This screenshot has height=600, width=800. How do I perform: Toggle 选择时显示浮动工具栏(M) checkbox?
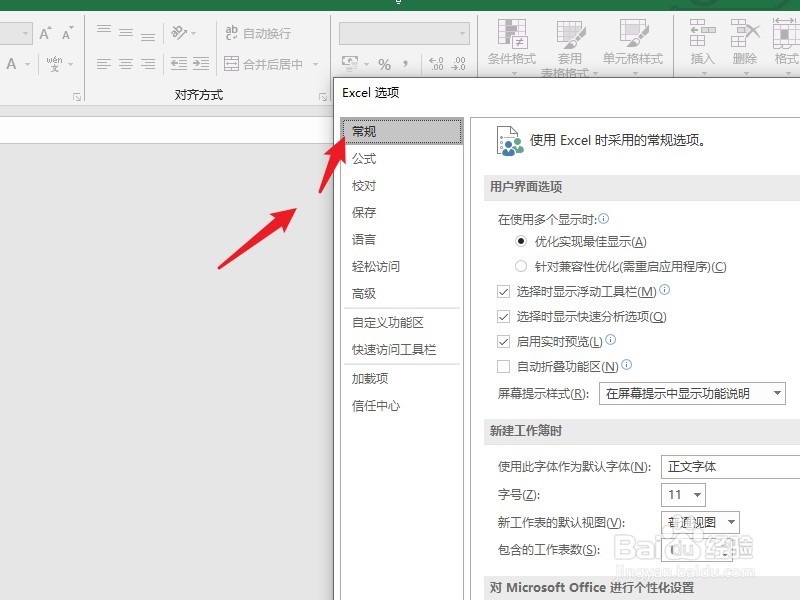(503, 291)
